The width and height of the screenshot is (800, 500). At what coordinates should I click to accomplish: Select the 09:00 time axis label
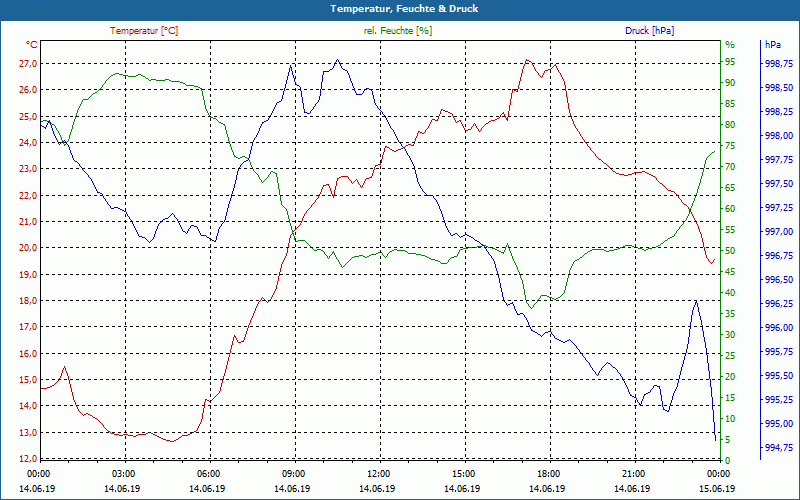click(x=293, y=473)
